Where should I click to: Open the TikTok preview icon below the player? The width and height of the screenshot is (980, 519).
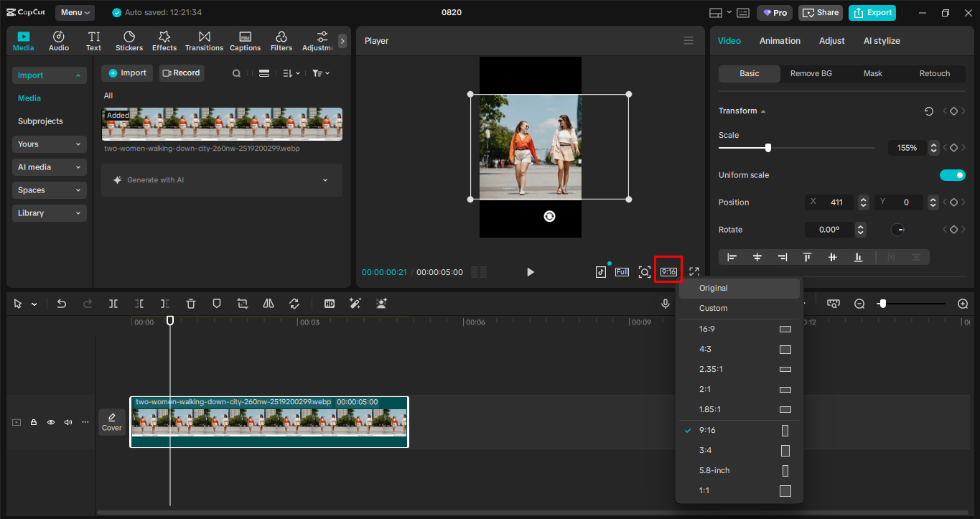(601, 271)
